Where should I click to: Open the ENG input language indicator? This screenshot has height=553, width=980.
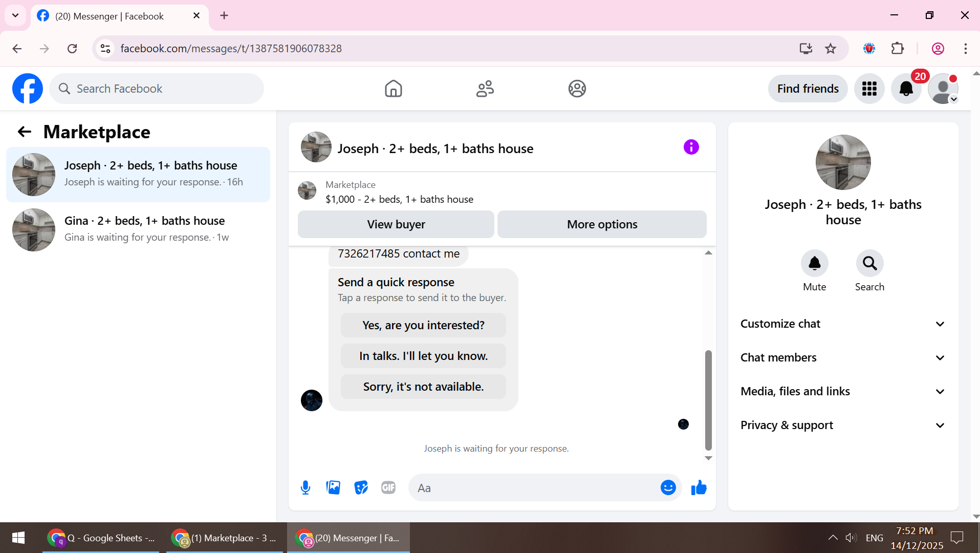(874, 538)
